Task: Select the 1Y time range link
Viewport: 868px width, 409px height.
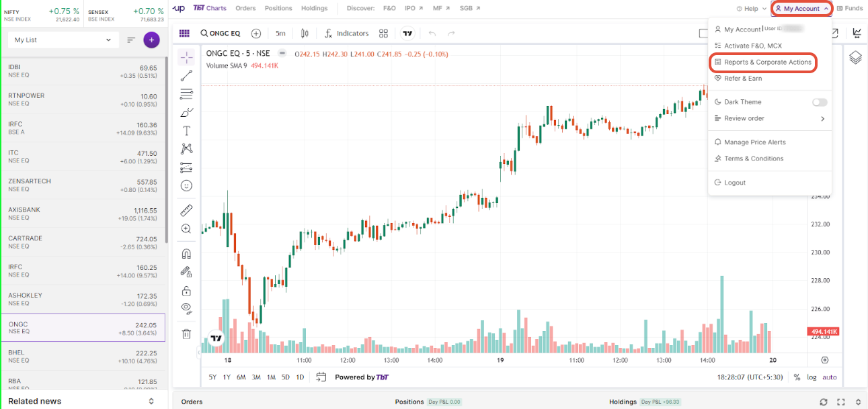Action: (227, 377)
